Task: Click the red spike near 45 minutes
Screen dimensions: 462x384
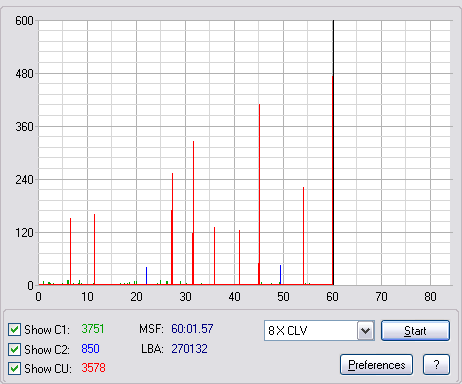Action: tap(259, 194)
